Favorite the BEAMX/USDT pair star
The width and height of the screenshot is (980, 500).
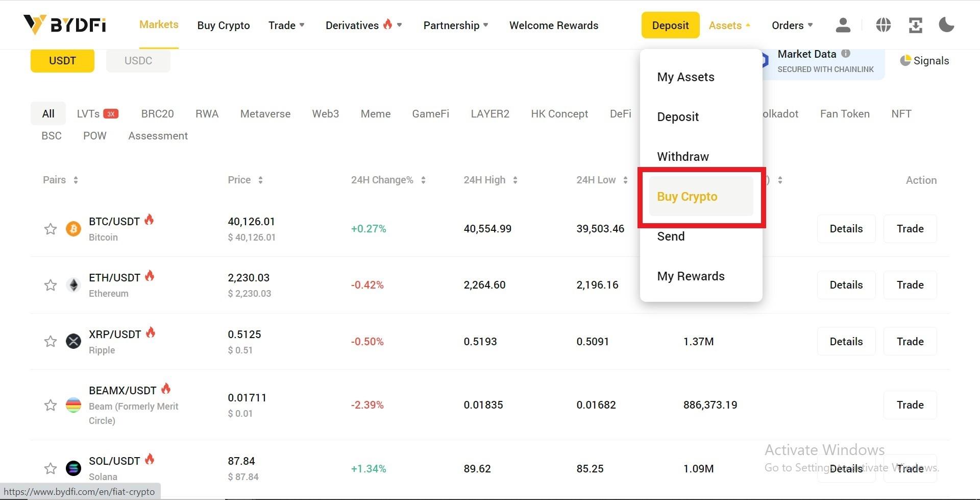click(x=50, y=405)
